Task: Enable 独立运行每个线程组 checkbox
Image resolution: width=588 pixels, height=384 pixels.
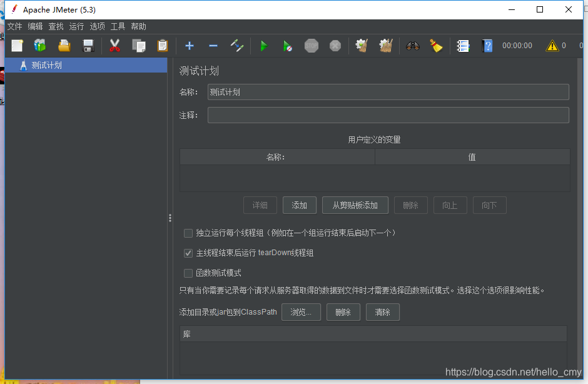Action: coord(188,233)
